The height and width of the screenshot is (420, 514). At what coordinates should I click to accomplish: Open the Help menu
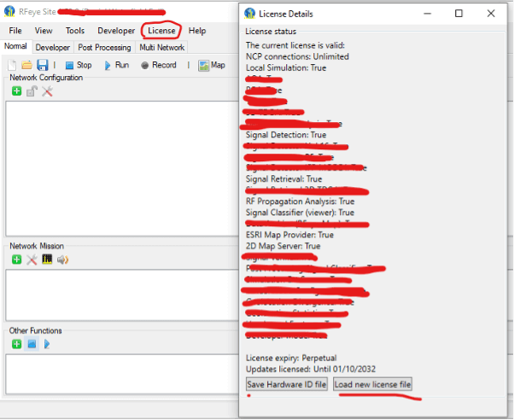[197, 31]
